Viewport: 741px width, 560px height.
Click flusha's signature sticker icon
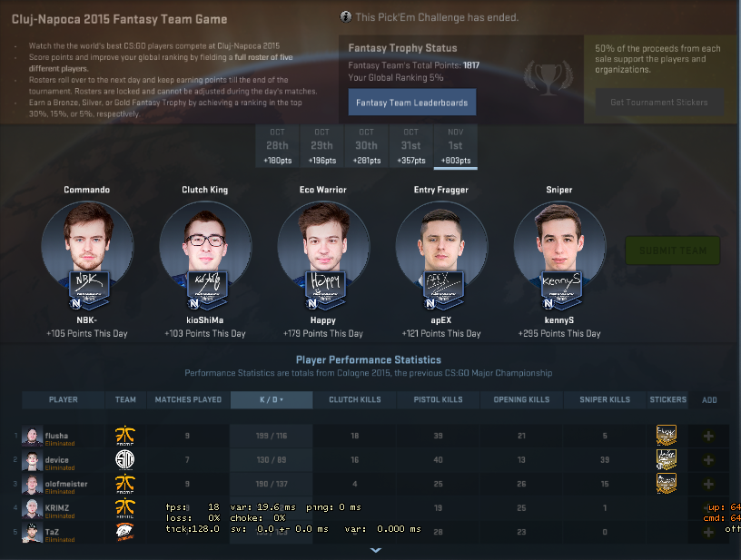click(x=667, y=436)
